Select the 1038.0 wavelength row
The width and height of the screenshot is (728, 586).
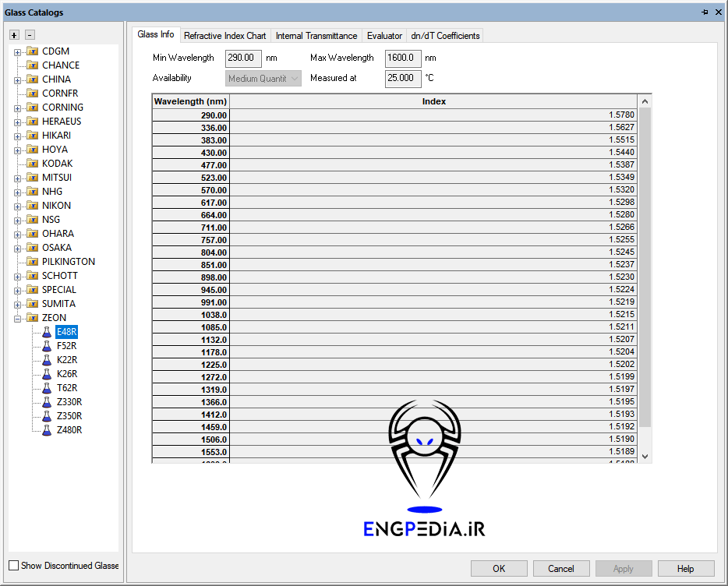click(x=394, y=315)
